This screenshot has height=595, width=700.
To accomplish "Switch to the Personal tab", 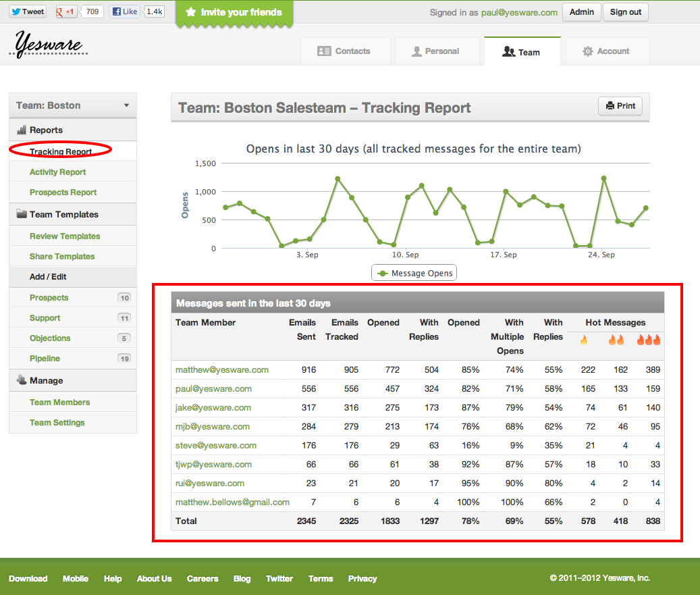I will coord(437,51).
